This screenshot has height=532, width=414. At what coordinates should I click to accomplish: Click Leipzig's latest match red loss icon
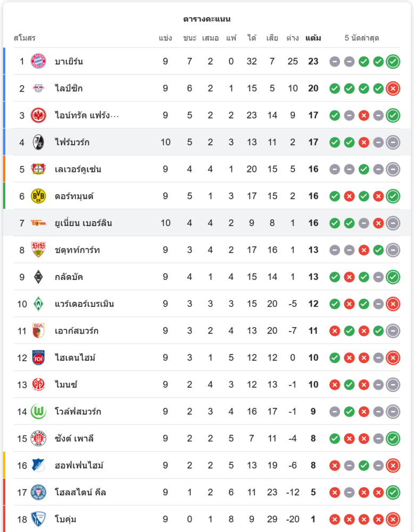pos(393,88)
